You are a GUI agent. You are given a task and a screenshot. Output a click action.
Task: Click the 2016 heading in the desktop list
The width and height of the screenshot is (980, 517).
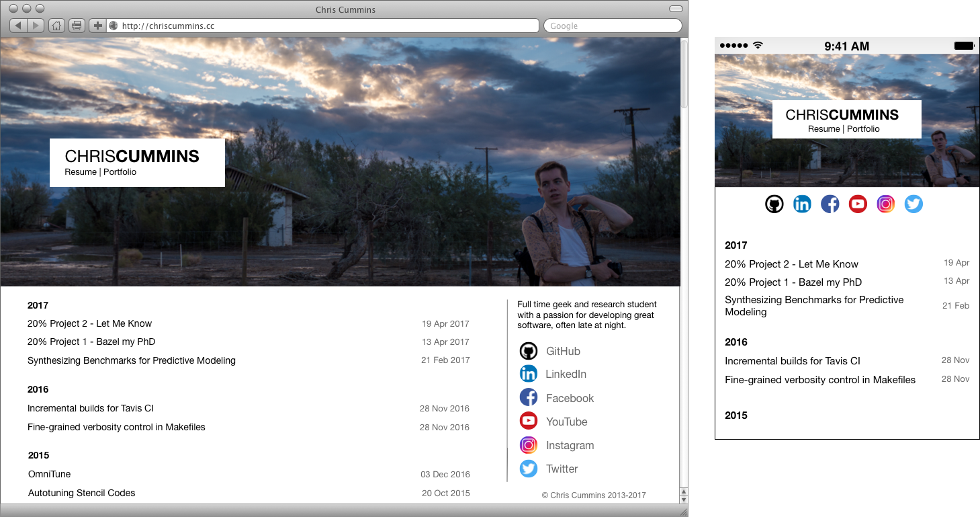click(38, 389)
